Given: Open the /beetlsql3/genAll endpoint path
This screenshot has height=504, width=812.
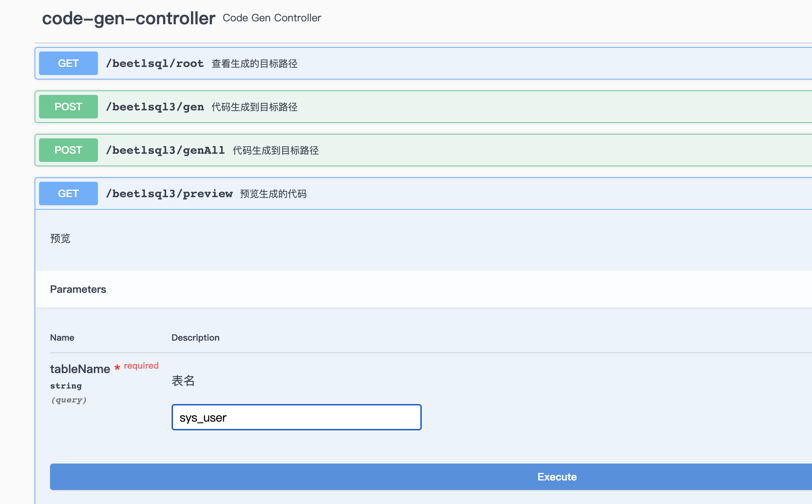Looking at the screenshot, I should coord(165,150).
